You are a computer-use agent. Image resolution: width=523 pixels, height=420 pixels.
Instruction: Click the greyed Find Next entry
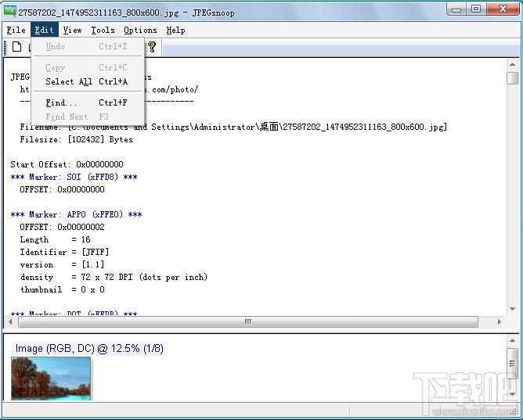[88, 117]
